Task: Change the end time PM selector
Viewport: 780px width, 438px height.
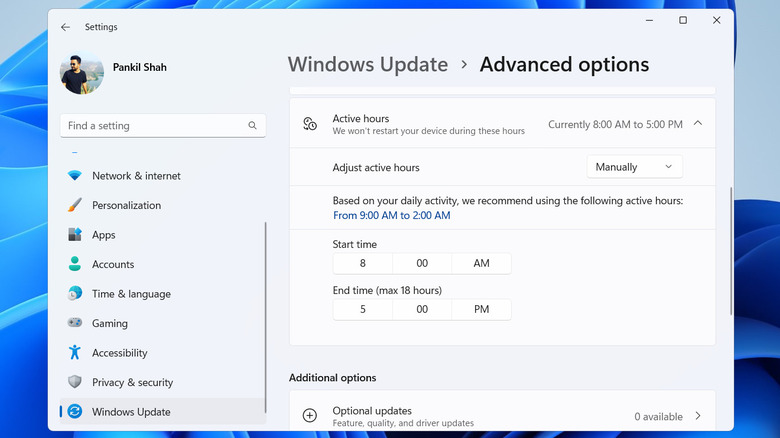Action: [481, 310]
